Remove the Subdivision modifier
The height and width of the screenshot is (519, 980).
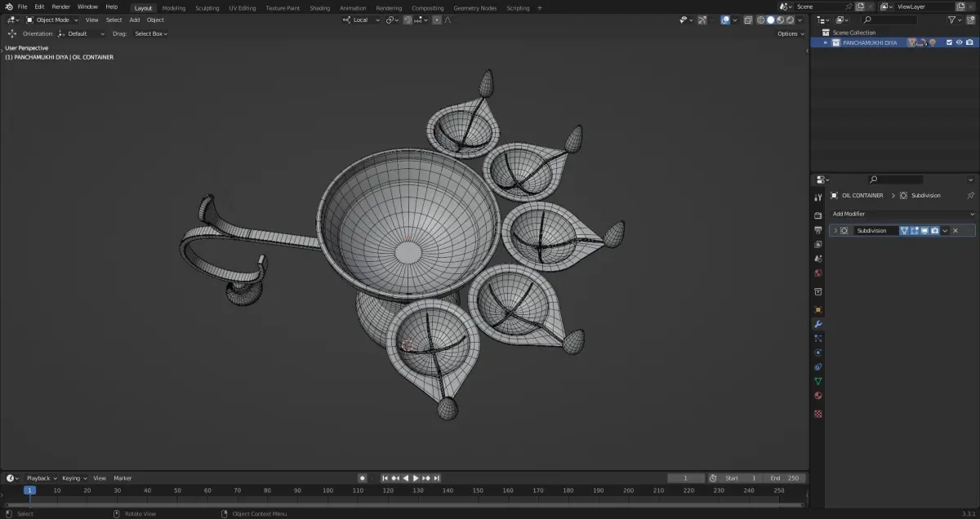(955, 230)
